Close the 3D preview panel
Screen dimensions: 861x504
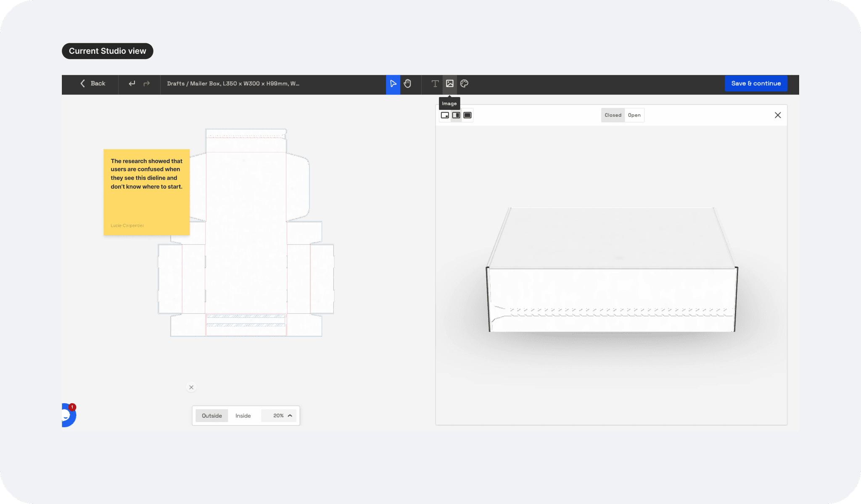pyautogui.click(x=777, y=115)
